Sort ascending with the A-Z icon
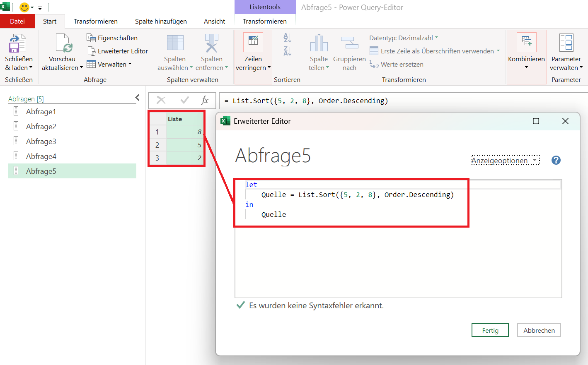 287,38
